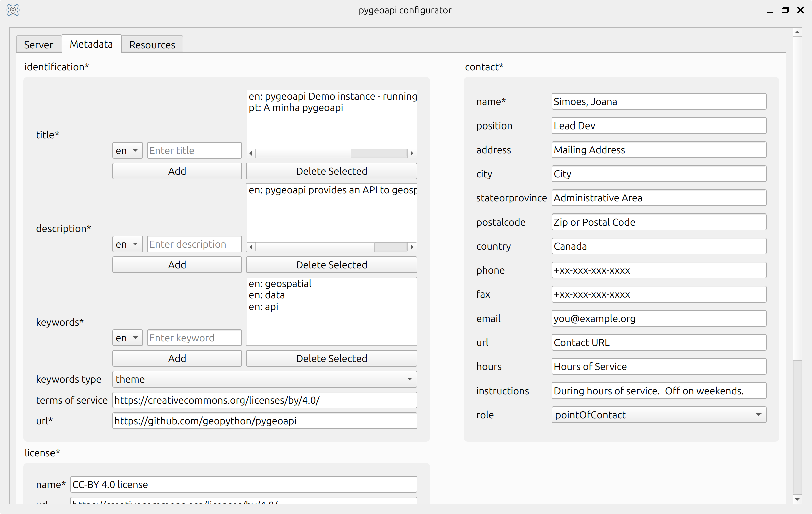The image size is (812, 514).
Task: Open keywords type theme dropdown
Action: [265, 379]
